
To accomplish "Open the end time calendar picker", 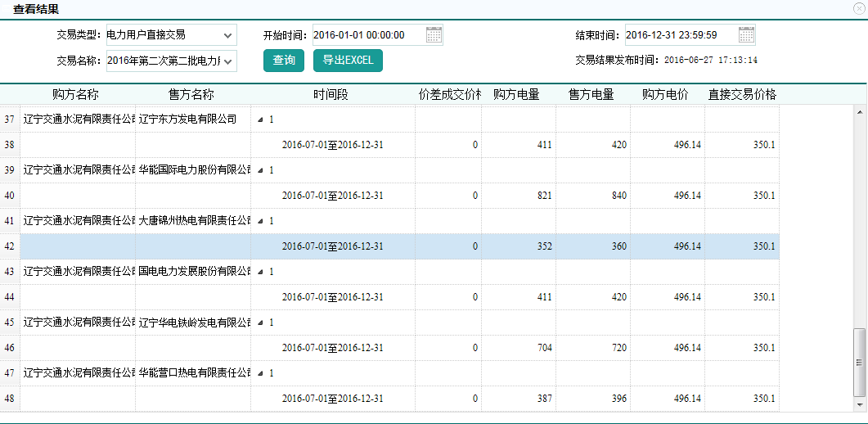I will pos(746,35).
